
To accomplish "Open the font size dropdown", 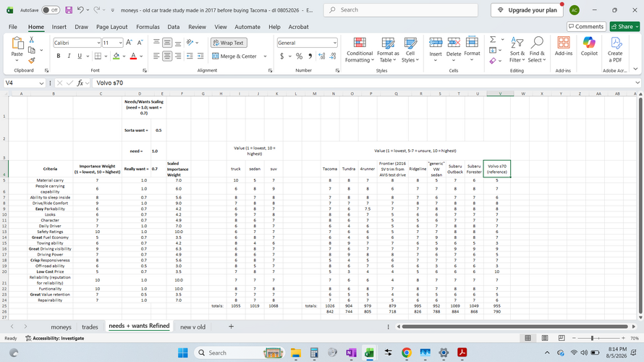I will (120, 43).
